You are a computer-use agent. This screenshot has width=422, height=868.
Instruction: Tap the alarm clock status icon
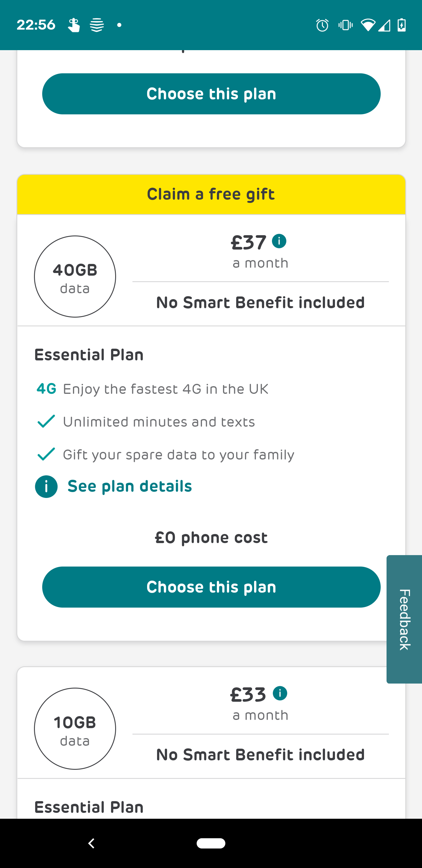tap(322, 25)
